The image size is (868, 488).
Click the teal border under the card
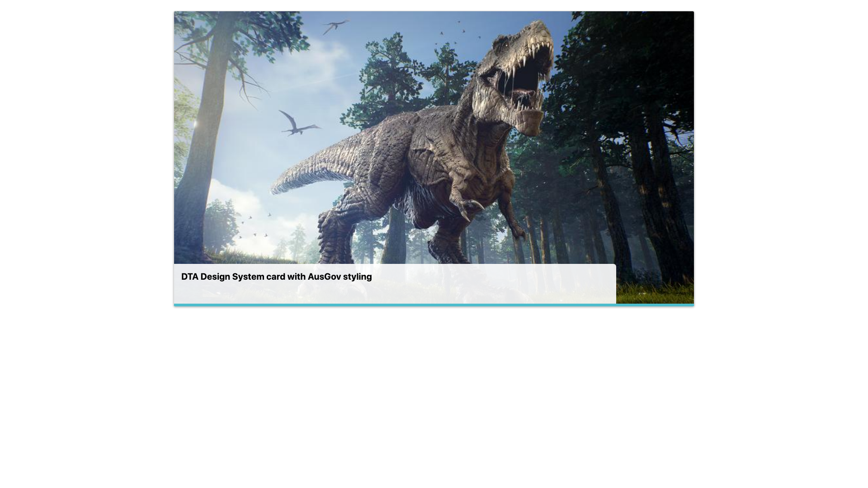click(x=434, y=305)
